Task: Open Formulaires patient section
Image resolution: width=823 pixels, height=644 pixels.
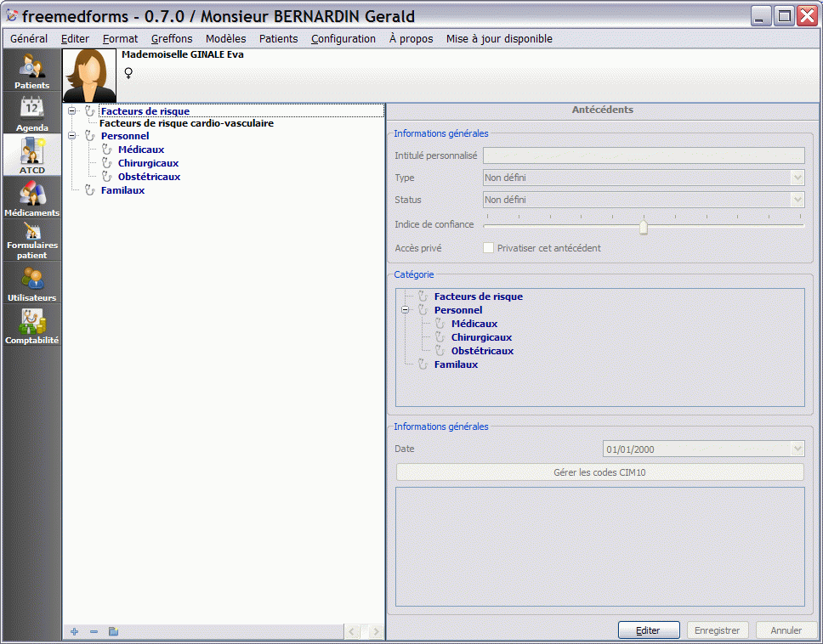Action: (32, 240)
